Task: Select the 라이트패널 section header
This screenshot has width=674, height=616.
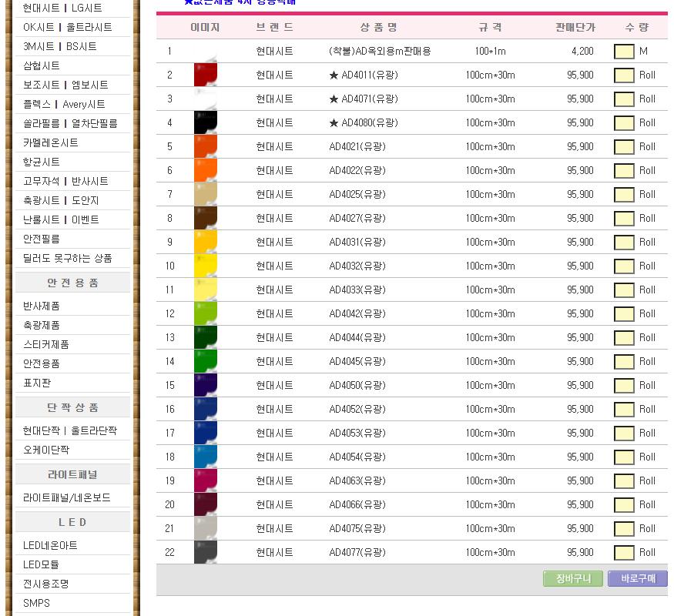Action: [72, 474]
